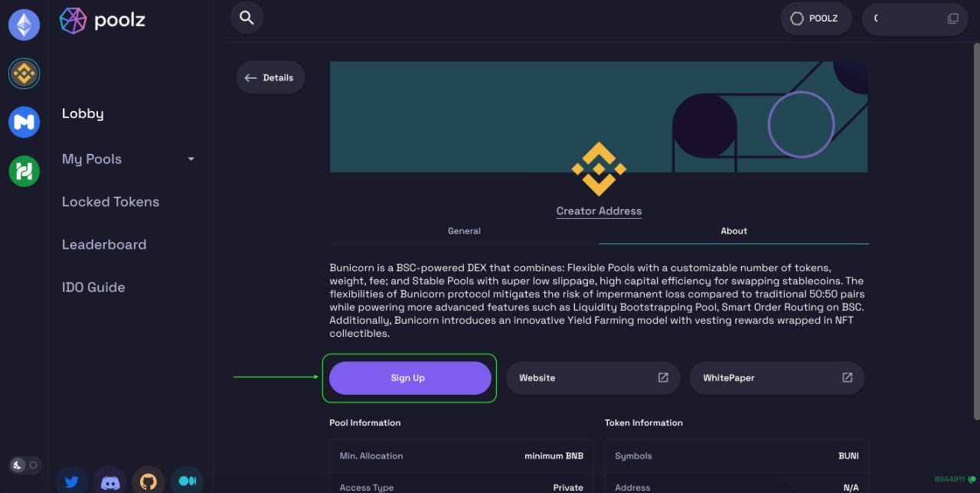This screenshot has width=980, height=493.
Task: Open the Creator Address link
Action: click(x=599, y=211)
